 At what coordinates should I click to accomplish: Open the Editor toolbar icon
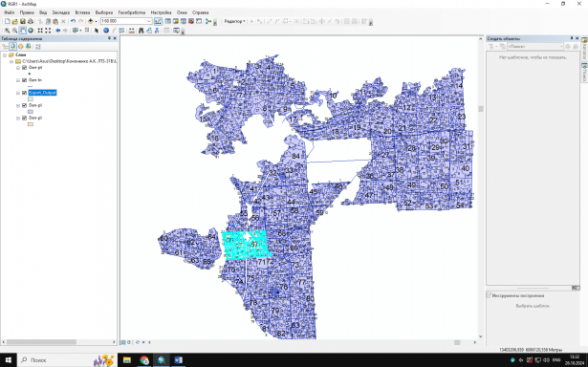(x=158, y=21)
